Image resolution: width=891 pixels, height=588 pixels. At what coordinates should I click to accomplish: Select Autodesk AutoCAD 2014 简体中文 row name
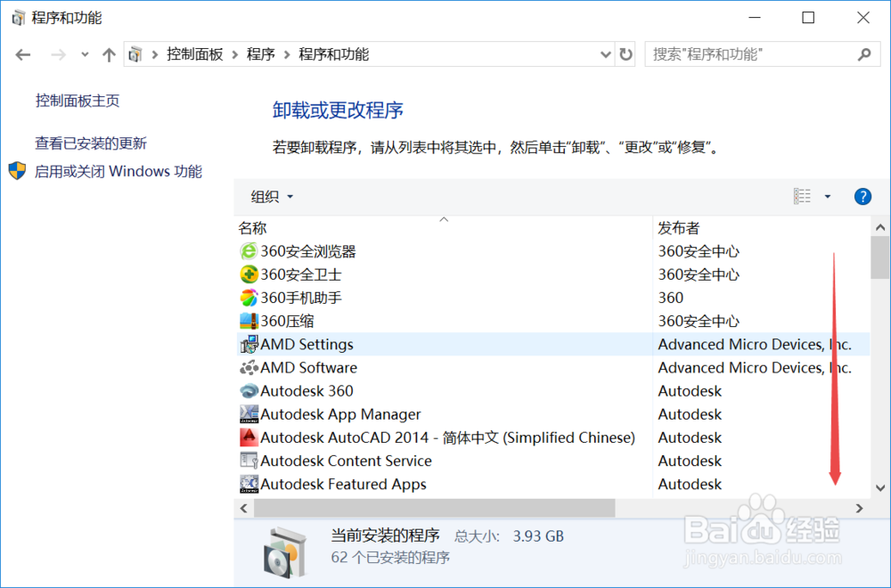click(448, 437)
